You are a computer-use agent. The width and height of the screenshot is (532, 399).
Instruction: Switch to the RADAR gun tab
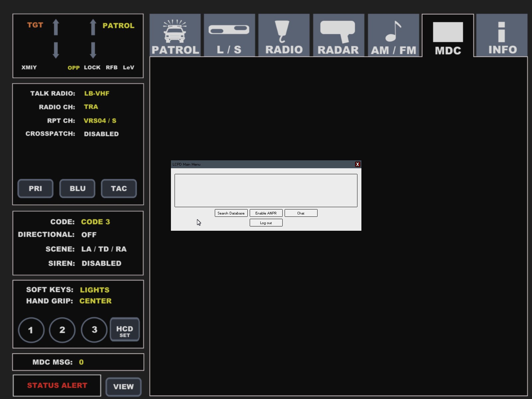(x=338, y=35)
